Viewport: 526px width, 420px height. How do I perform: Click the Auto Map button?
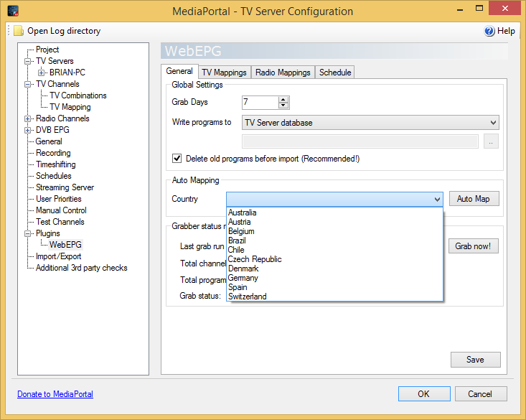point(474,199)
